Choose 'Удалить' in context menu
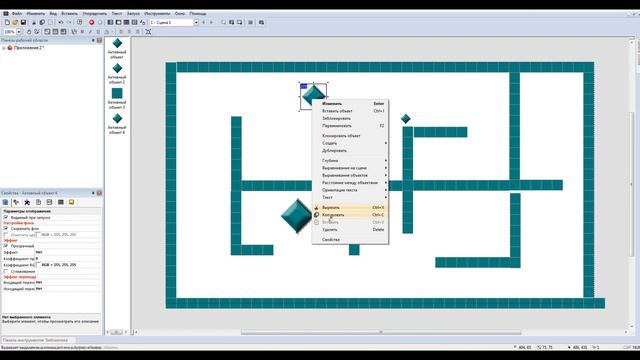This screenshot has width=640, height=360. coord(350,230)
